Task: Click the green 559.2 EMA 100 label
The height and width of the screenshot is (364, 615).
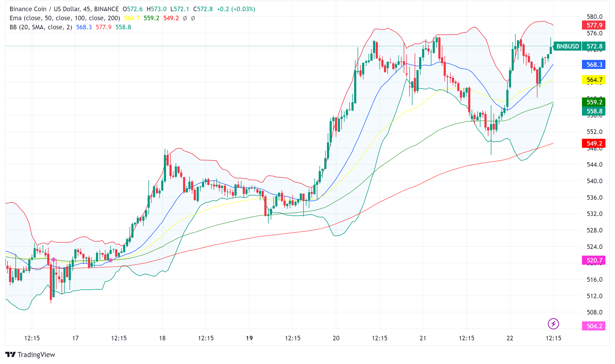Action: [594, 102]
